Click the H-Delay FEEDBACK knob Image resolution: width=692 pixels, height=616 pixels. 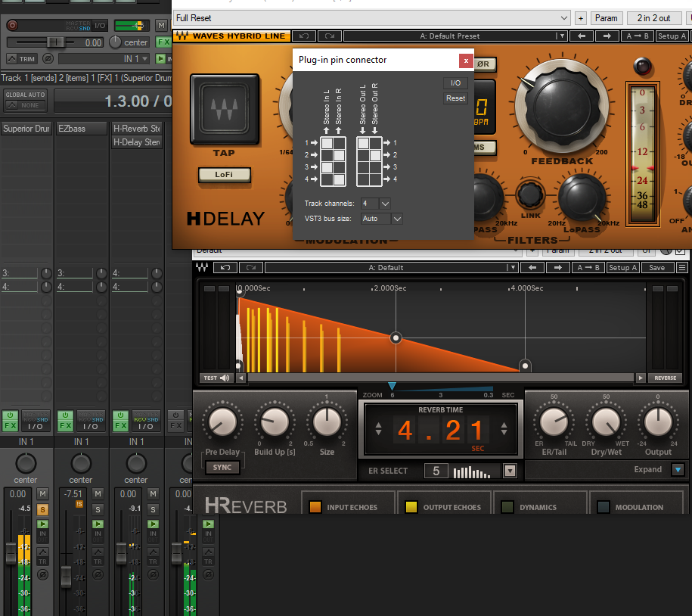pos(562,107)
